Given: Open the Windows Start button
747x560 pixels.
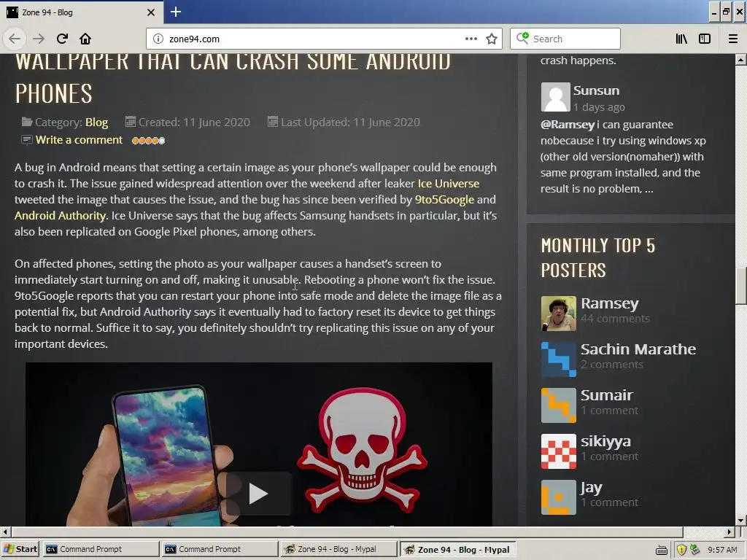Looking at the screenshot, I should coord(20,549).
